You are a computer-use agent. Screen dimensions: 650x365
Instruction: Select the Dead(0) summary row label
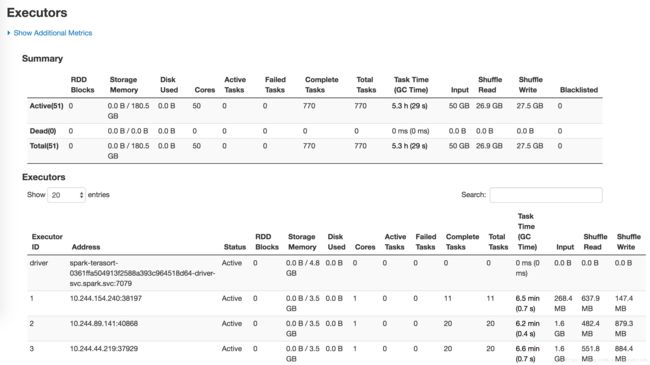pyautogui.click(x=43, y=131)
